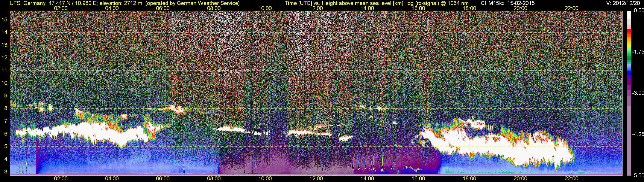
Task: Click the "log (rc-signal) @ 1064 nm" label
Action: pyautogui.click(x=437, y=3)
